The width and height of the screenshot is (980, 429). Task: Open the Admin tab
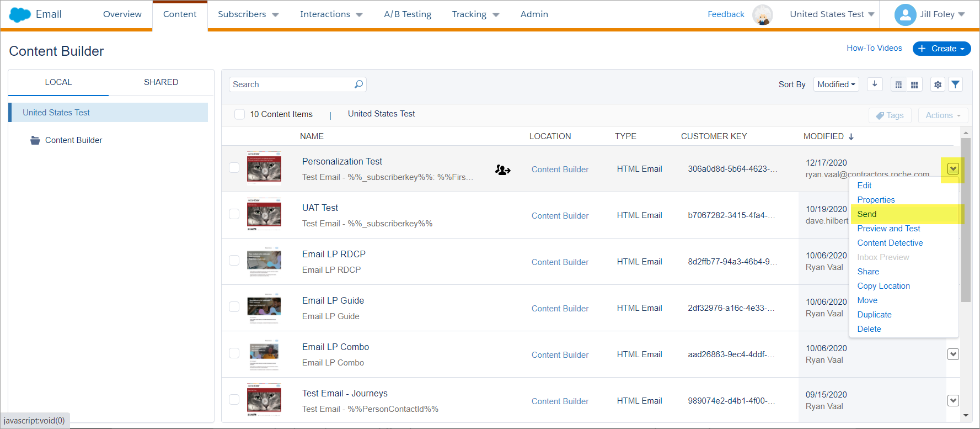click(534, 14)
